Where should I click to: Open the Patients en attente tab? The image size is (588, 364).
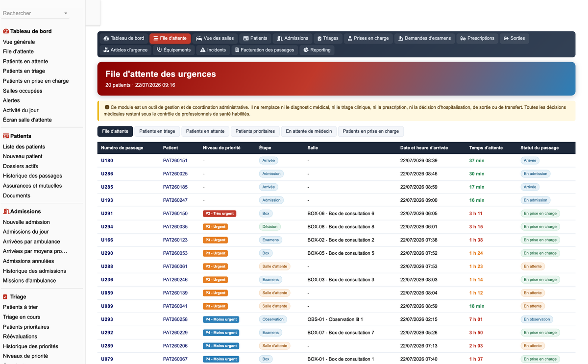pyautogui.click(x=205, y=131)
